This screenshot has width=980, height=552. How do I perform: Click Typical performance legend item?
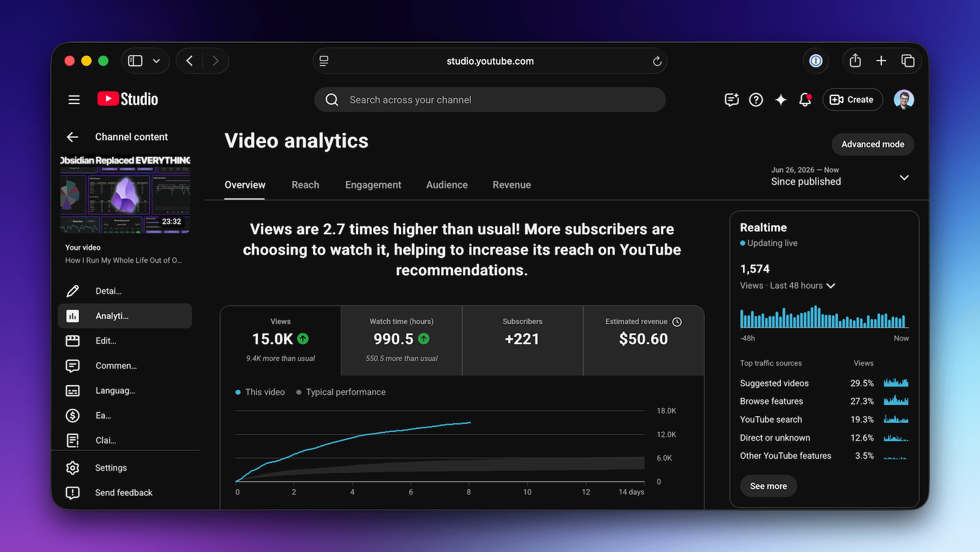click(x=341, y=392)
